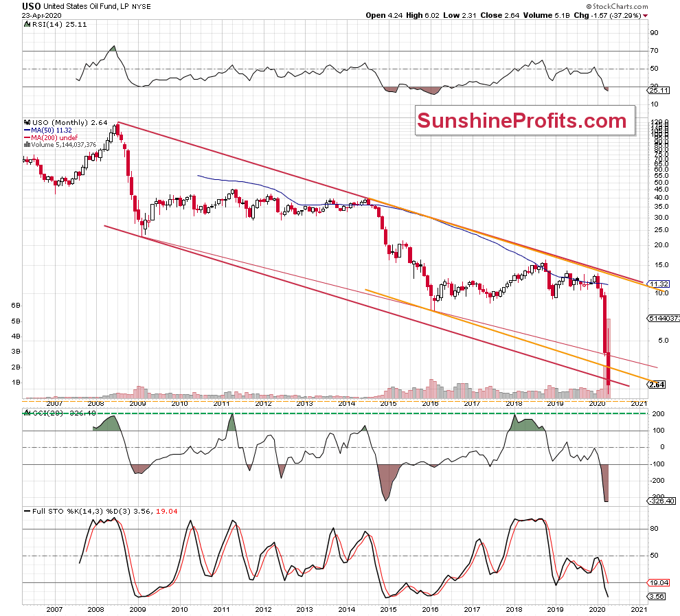Click 2013 on the bottom time axis

[x=305, y=609]
